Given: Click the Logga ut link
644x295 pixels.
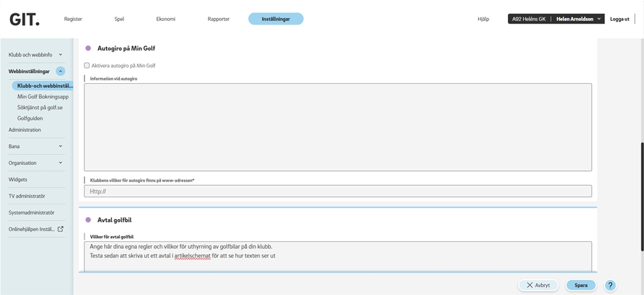Looking at the screenshot, I should point(619,19).
